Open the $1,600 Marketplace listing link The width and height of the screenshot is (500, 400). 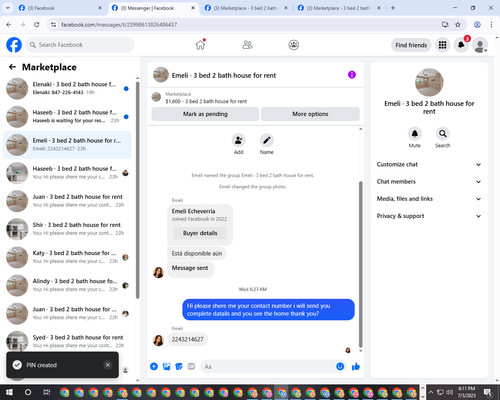pos(206,101)
